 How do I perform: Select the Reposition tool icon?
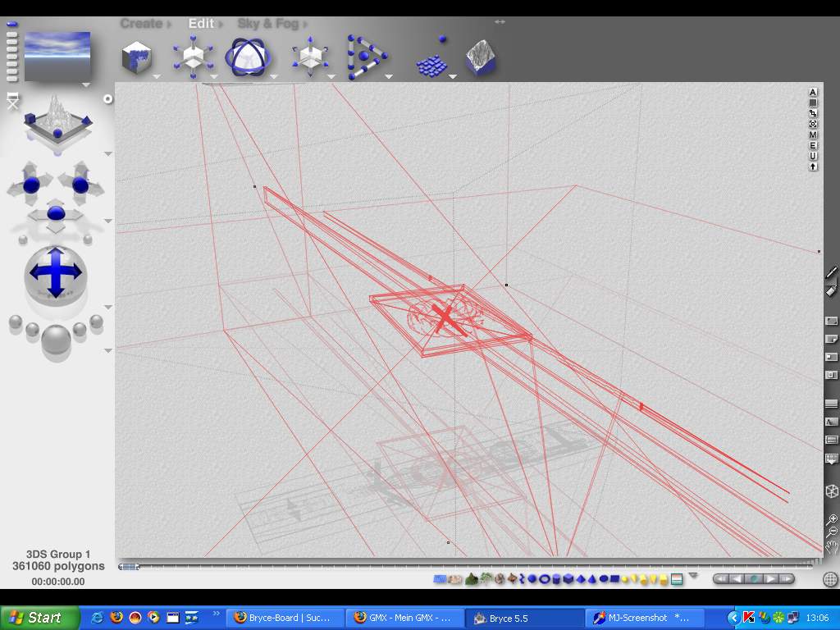309,57
